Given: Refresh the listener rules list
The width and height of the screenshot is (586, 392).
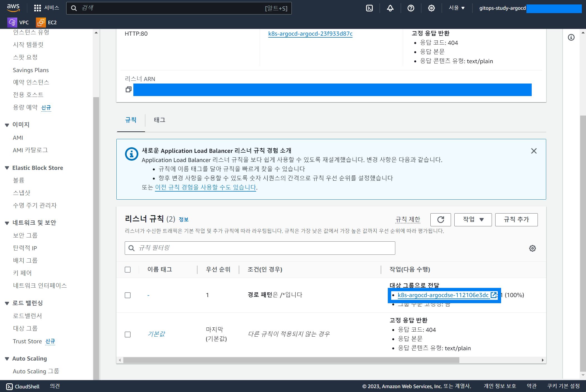Looking at the screenshot, I should point(440,220).
